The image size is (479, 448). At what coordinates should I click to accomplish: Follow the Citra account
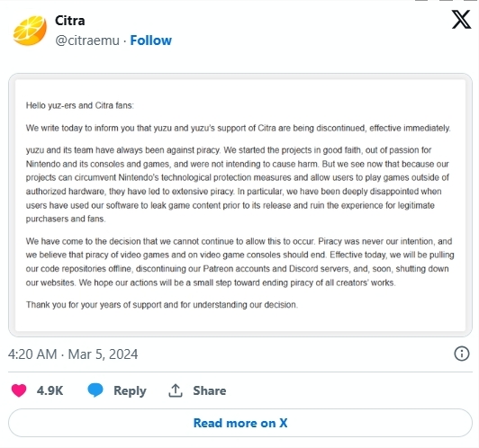(151, 40)
